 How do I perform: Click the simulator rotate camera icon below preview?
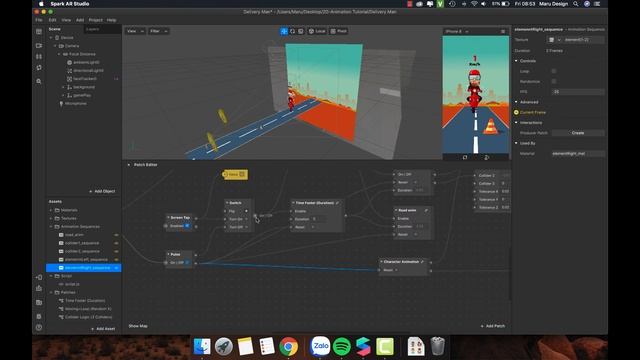point(487,157)
